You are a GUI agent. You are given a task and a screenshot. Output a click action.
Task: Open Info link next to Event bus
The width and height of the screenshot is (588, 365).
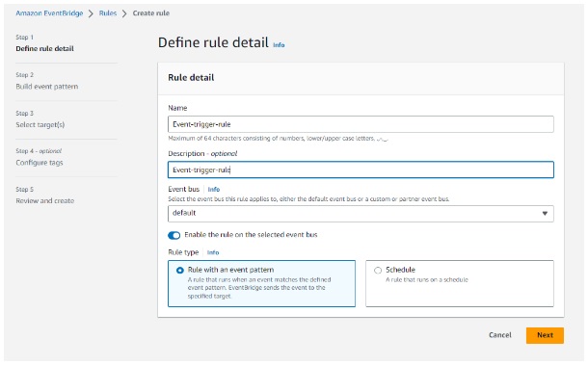tap(214, 190)
